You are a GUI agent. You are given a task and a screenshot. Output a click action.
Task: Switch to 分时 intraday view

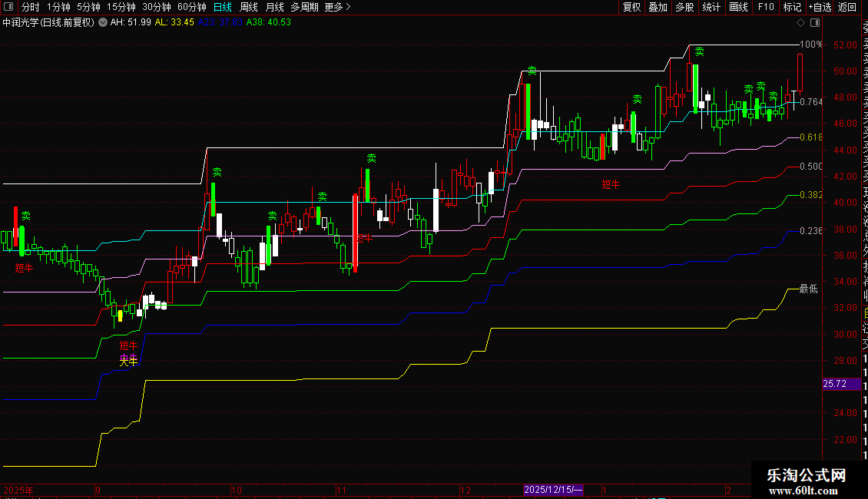[x=31, y=7]
